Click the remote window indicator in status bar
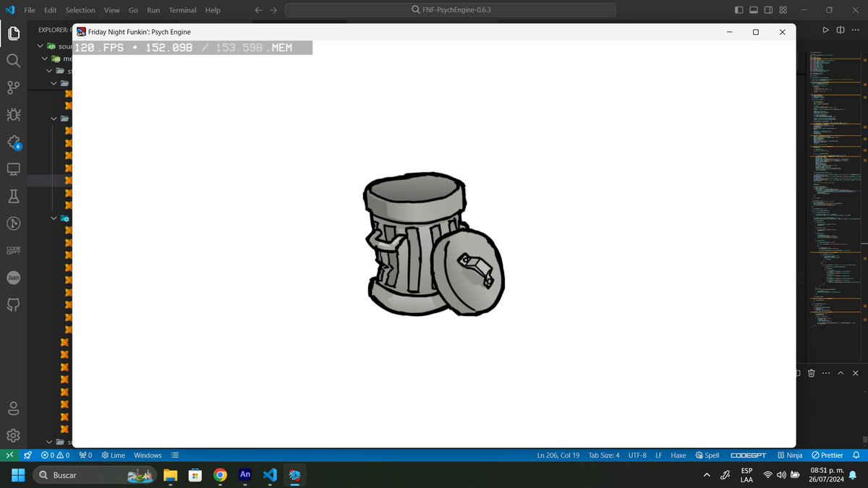 coord(9,455)
